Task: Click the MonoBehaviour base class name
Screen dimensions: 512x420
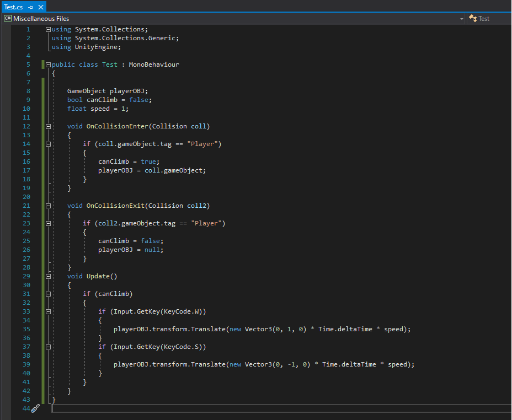Action: 154,64
